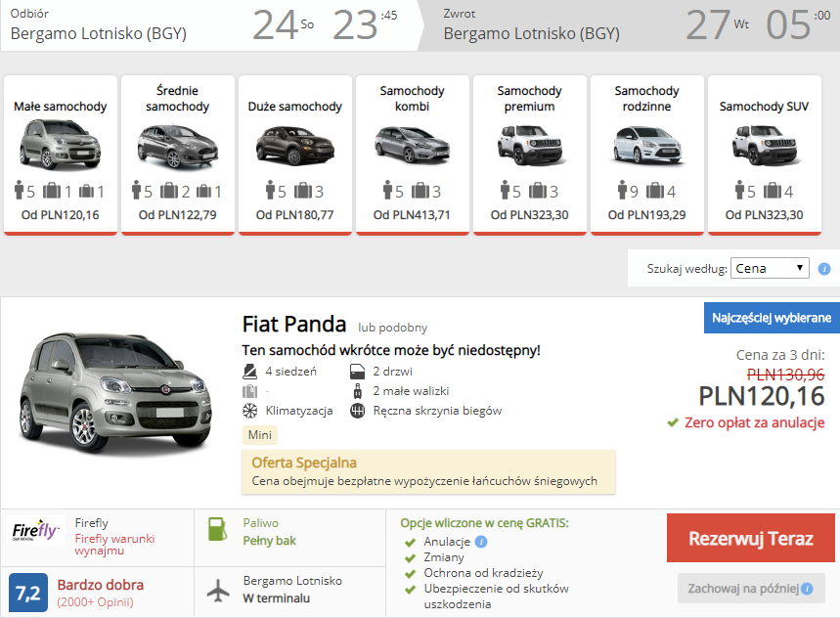The width and height of the screenshot is (840, 618).
Task: Click the air conditioning snowflake icon
Action: 250,411
